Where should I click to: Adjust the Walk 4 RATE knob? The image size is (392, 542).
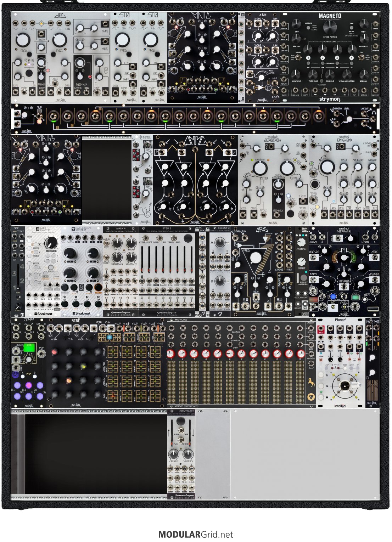[117, 243]
